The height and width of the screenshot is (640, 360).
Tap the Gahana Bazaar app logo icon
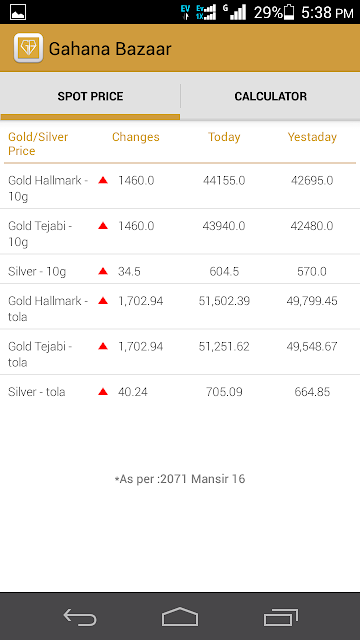point(28,48)
